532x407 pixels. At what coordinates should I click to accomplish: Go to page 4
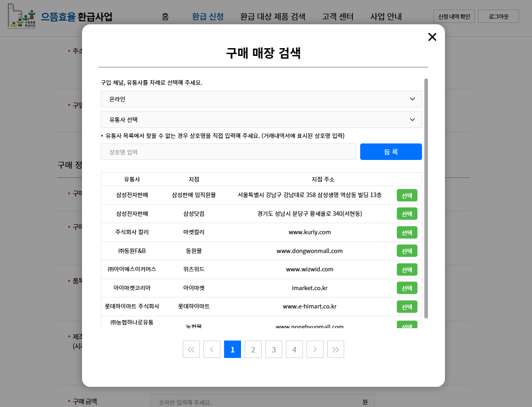[x=294, y=349]
